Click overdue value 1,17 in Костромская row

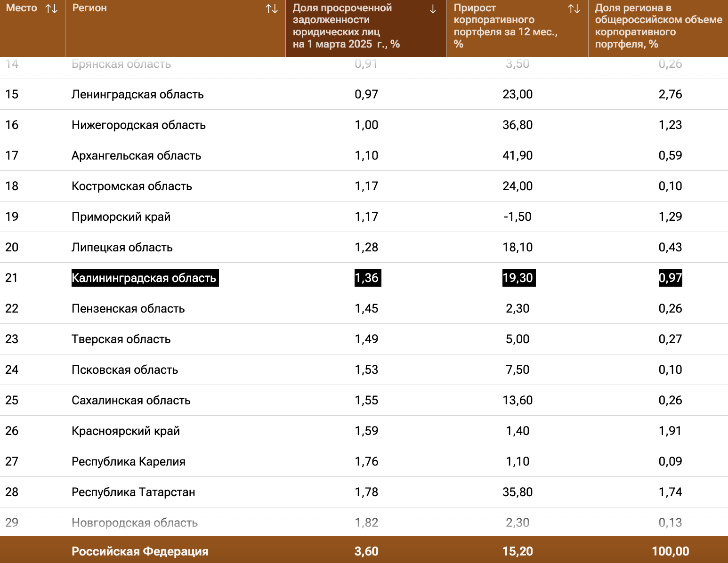coord(366,186)
